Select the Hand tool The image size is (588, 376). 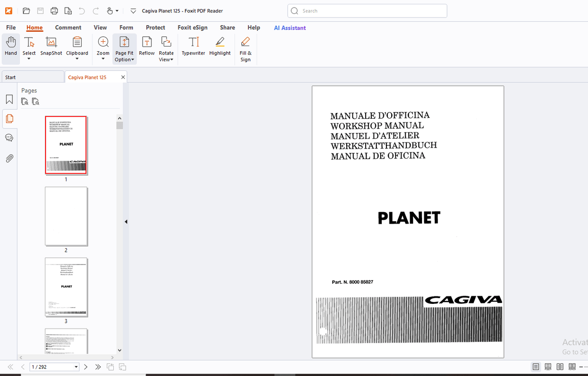click(10, 47)
